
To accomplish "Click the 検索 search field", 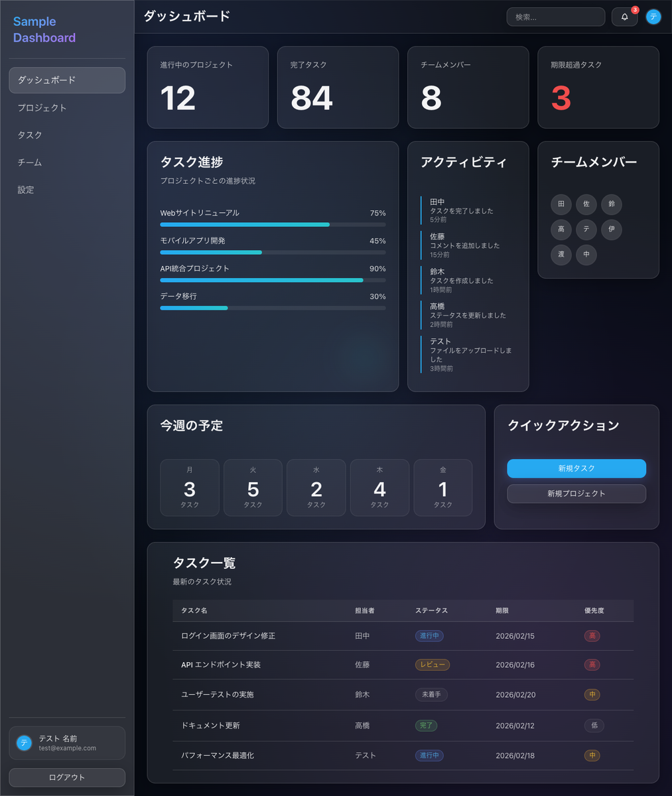I will tap(556, 17).
